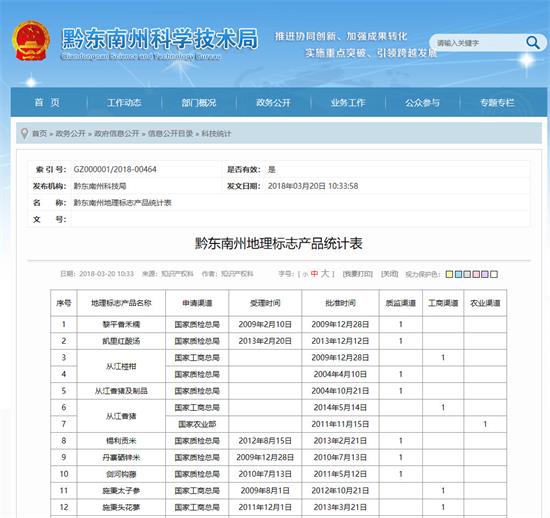Focus the keyword search input field
The width and height of the screenshot is (550, 518).
coord(479,43)
